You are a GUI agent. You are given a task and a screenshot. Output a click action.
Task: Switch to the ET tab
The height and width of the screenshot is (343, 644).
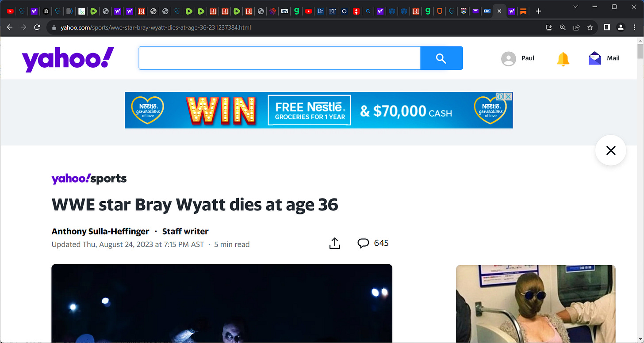[x=332, y=11]
